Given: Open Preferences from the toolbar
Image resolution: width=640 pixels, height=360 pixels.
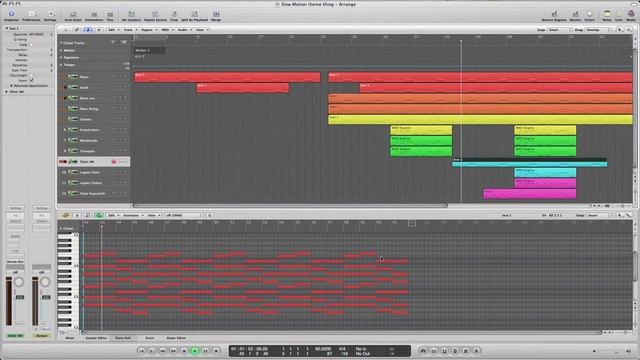Looking at the screenshot, I should 31,16.
